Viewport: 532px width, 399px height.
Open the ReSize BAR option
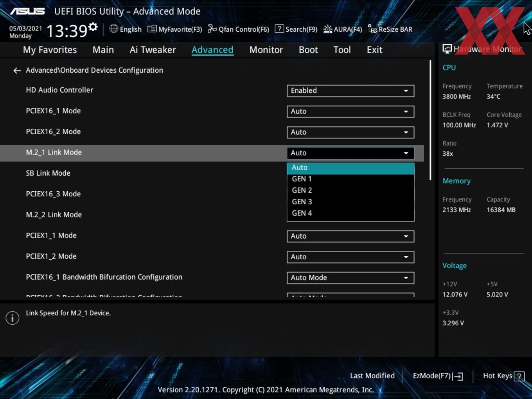coord(390,29)
